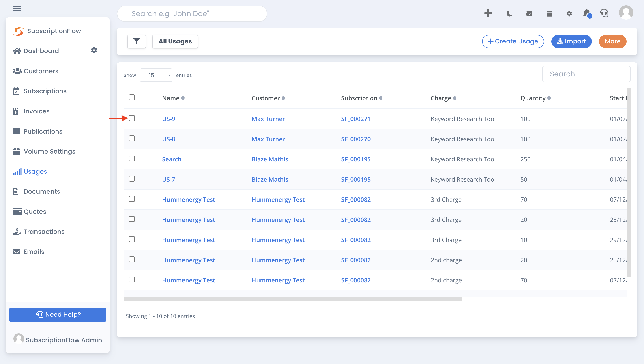Click quantity value 250

pyautogui.click(x=525, y=159)
